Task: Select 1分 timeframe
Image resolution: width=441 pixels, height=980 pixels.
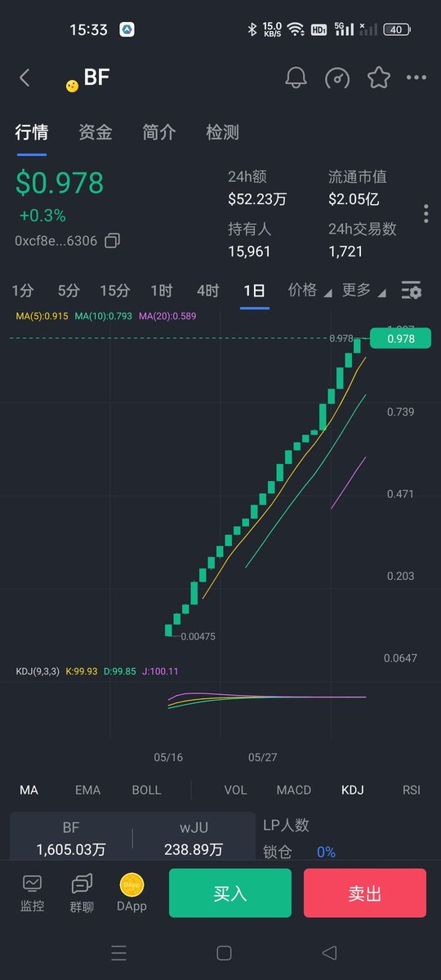Action: pos(23,290)
